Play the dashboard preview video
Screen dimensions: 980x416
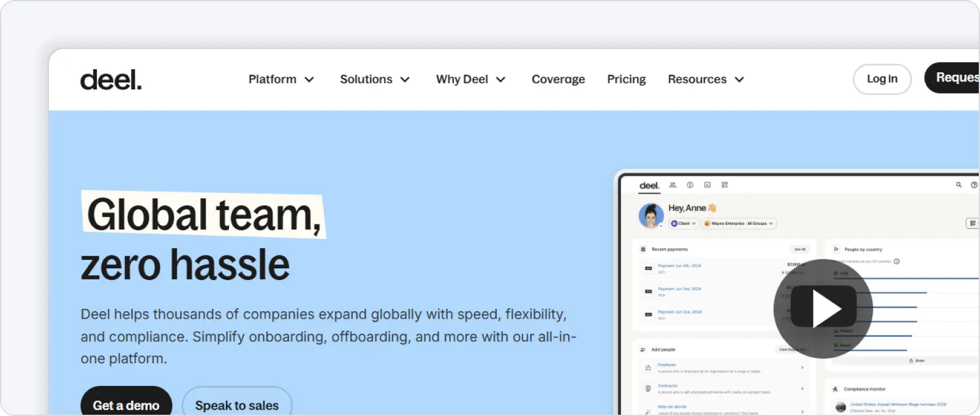pyautogui.click(x=823, y=309)
